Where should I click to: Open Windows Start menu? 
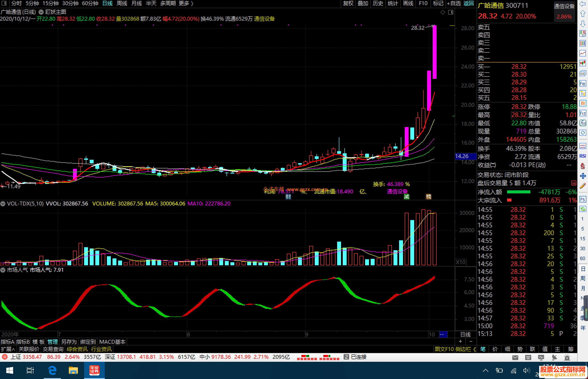[x=9, y=370]
